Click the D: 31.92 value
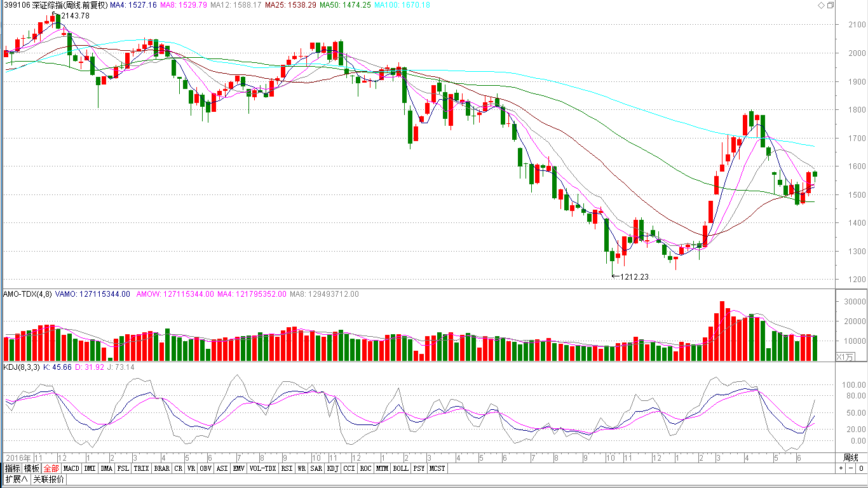 [89, 367]
